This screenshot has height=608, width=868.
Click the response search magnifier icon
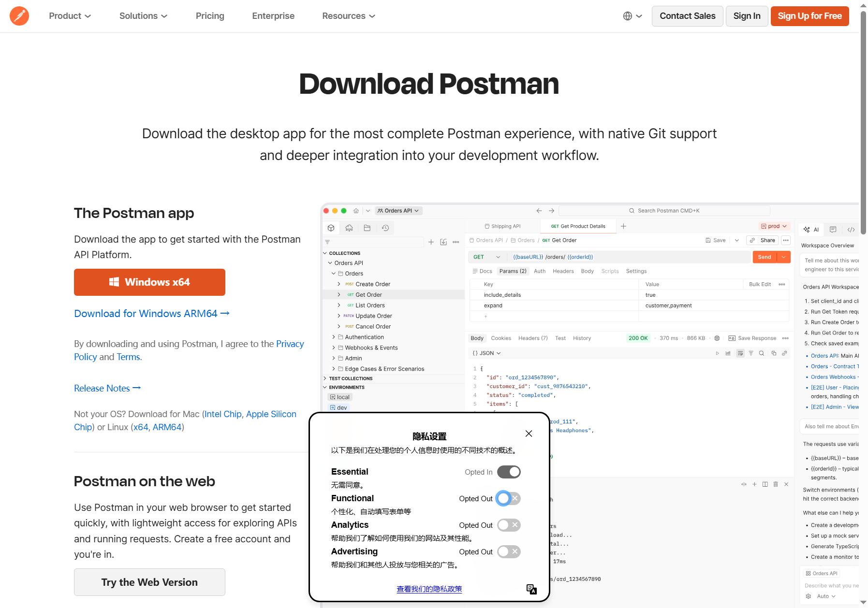point(762,353)
